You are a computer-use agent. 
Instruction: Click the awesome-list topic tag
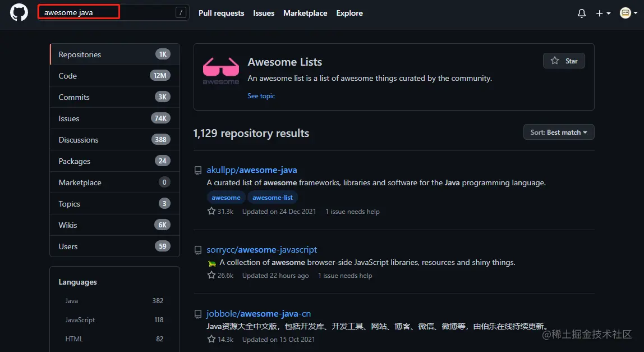tap(273, 198)
